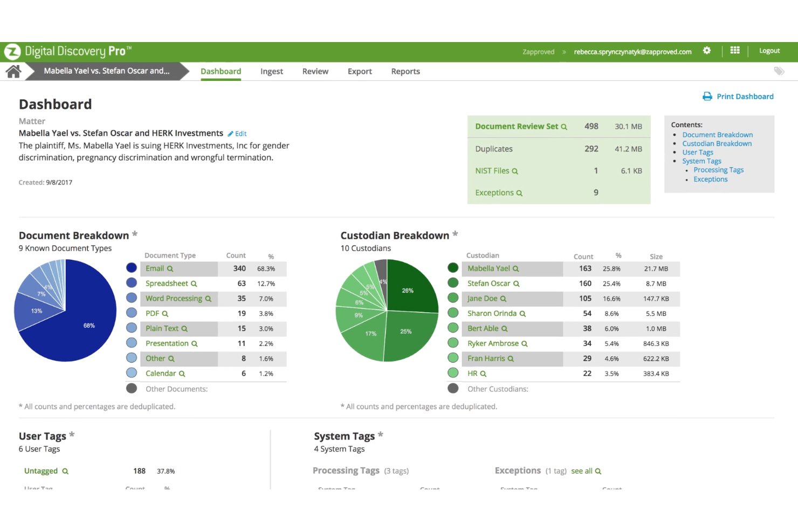Click the pencil Edit icon beside matter name
This screenshot has height=532, width=798.
click(x=230, y=134)
